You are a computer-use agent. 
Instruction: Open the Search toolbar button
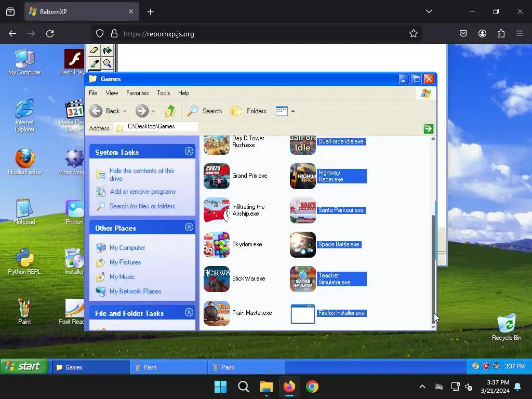(x=204, y=111)
